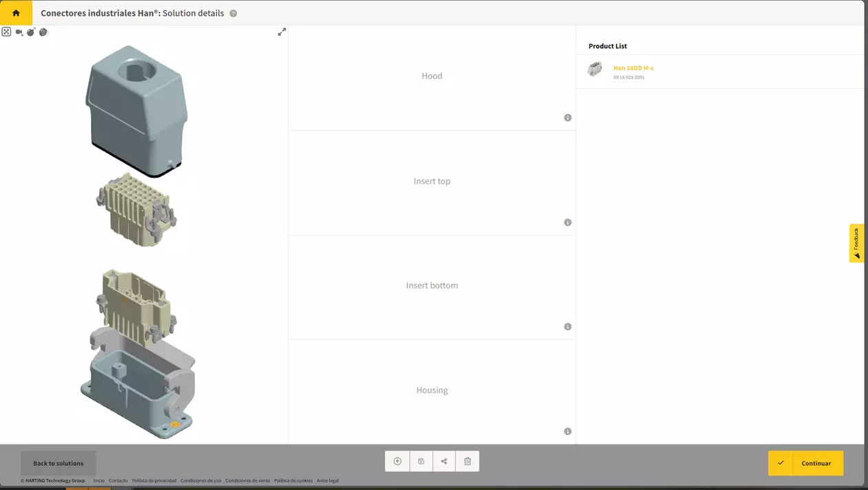Click the expand fullscreen arrows above the viewer
Image resolution: width=868 pixels, height=490 pixels.
[x=282, y=31]
